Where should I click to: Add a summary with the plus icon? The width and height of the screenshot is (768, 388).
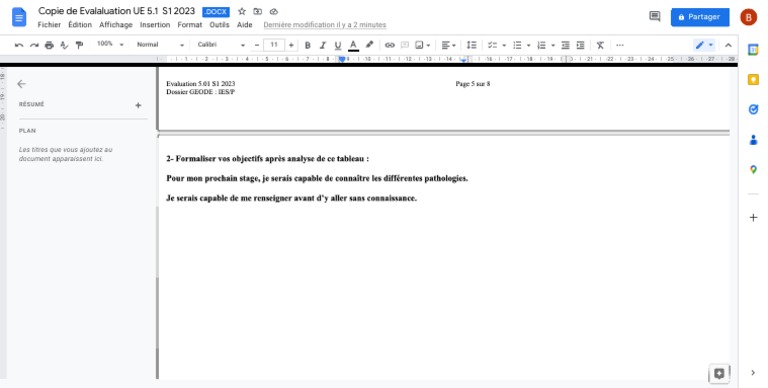click(x=138, y=105)
